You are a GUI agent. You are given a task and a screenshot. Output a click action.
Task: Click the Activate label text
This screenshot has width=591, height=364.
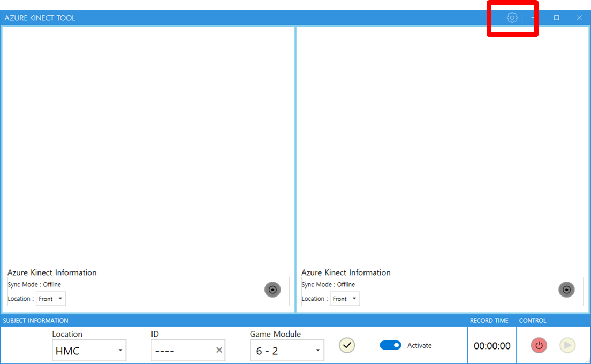pyautogui.click(x=420, y=345)
